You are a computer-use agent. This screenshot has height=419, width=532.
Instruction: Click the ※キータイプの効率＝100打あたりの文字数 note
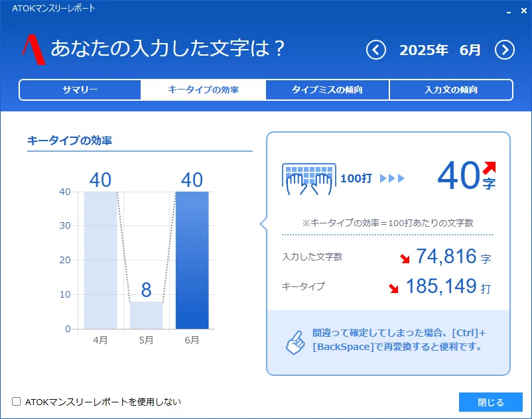pos(387,223)
